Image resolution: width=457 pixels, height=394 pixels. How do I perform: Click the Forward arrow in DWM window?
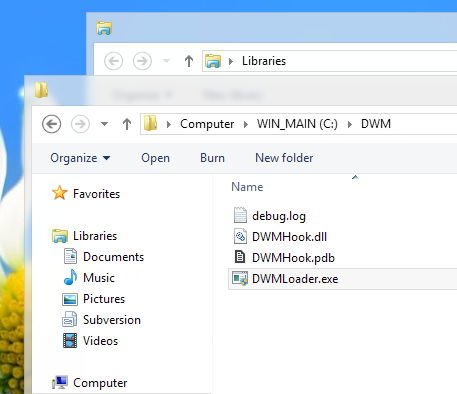click(80, 124)
